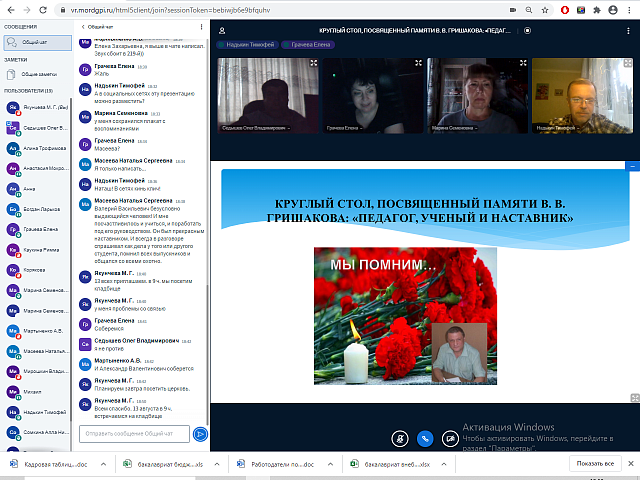Click chat message 'я не против'
Screen dimensions: 640x480
(109, 349)
